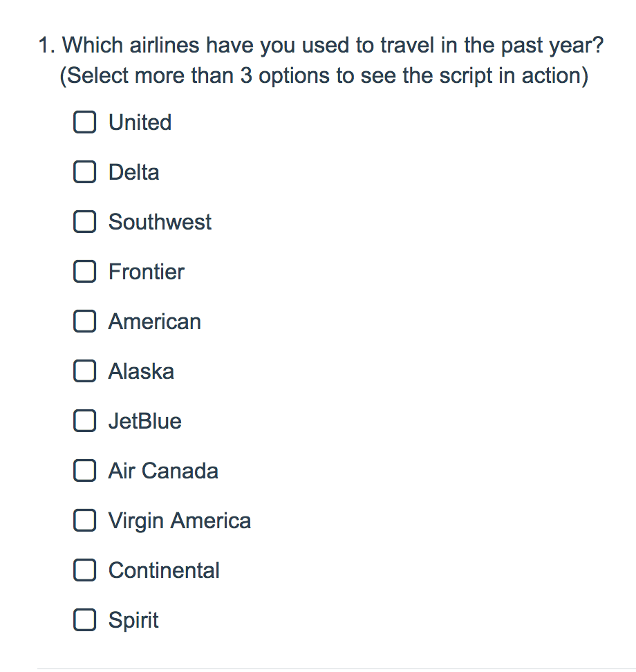Check the Alaska checkbox
The height and width of the screenshot is (672, 636).
84,371
